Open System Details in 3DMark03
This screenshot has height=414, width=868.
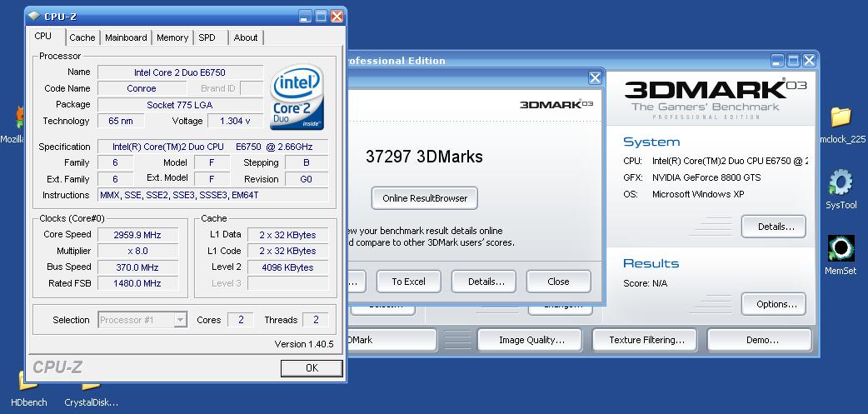773,227
